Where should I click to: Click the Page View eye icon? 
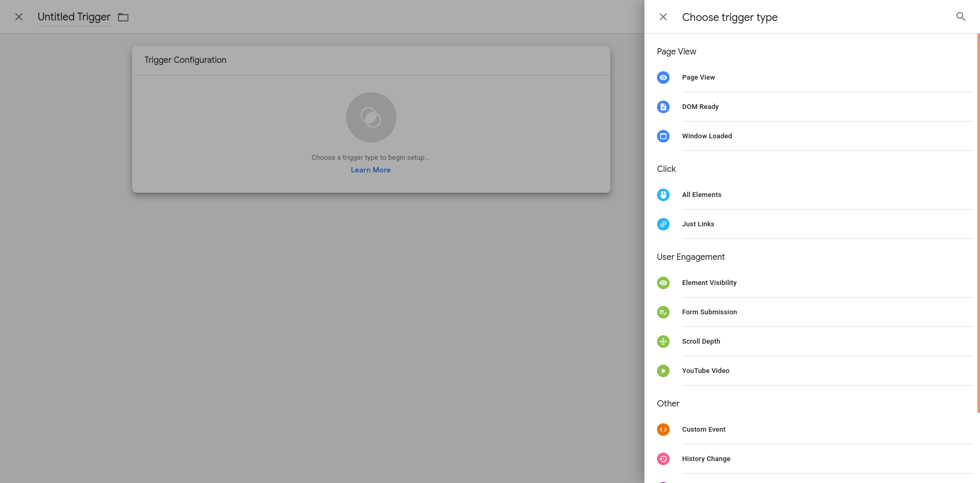(663, 78)
